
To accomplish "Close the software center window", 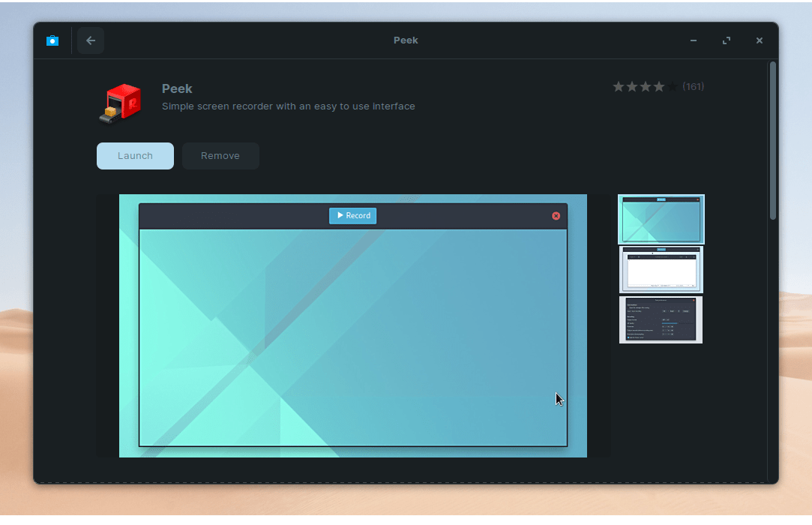I will [x=760, y=40].
